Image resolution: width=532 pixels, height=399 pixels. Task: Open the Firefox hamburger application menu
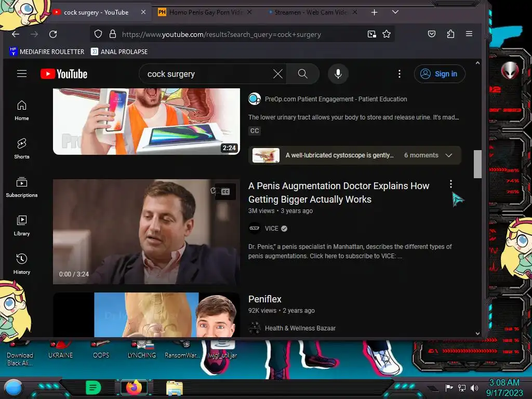click(x=469, y=34)
